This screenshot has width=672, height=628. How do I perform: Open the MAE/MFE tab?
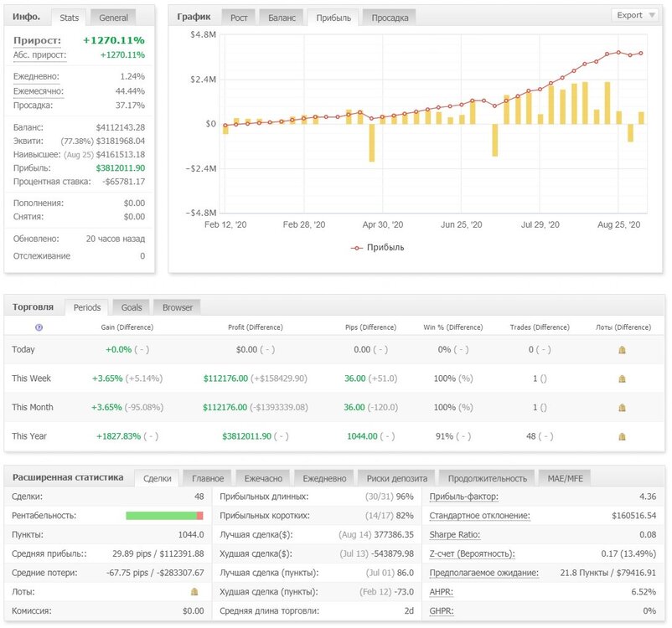[x=565, y=478]
